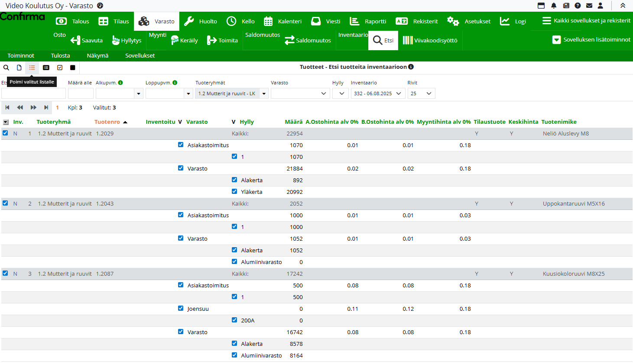This screenshot has width=633, height=364.
Task: Click the Saldomuutos button
Action: click(x=308, y=40)
